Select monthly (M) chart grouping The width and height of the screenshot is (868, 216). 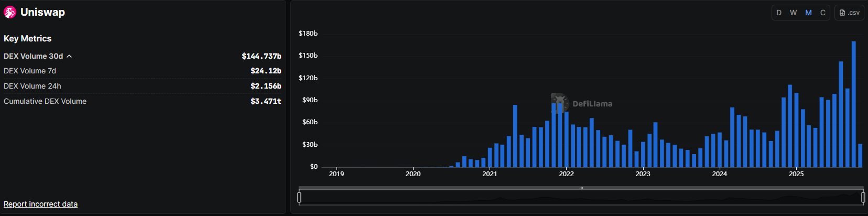(808, 13)
